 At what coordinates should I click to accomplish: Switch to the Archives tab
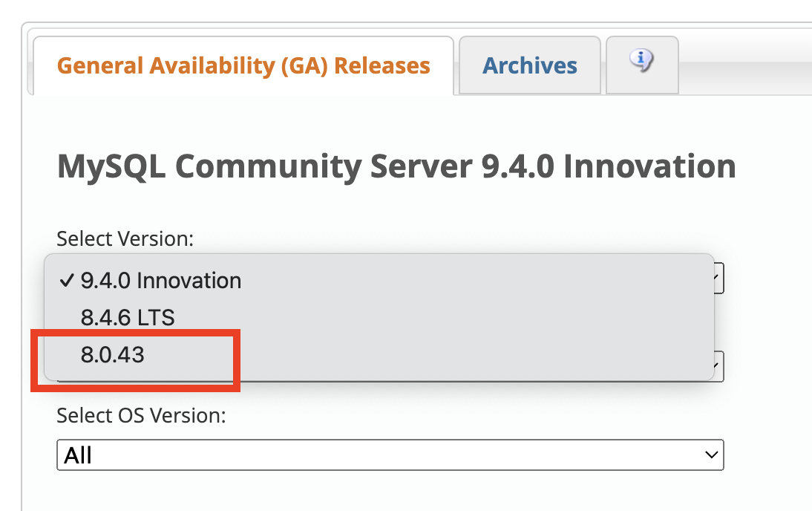[530, 66]
